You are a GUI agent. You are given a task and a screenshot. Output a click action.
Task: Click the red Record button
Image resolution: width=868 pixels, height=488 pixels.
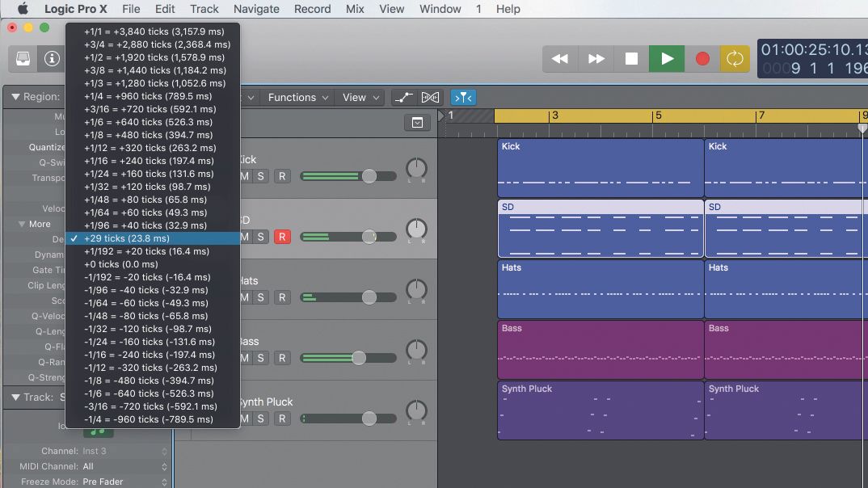[702, 59]
